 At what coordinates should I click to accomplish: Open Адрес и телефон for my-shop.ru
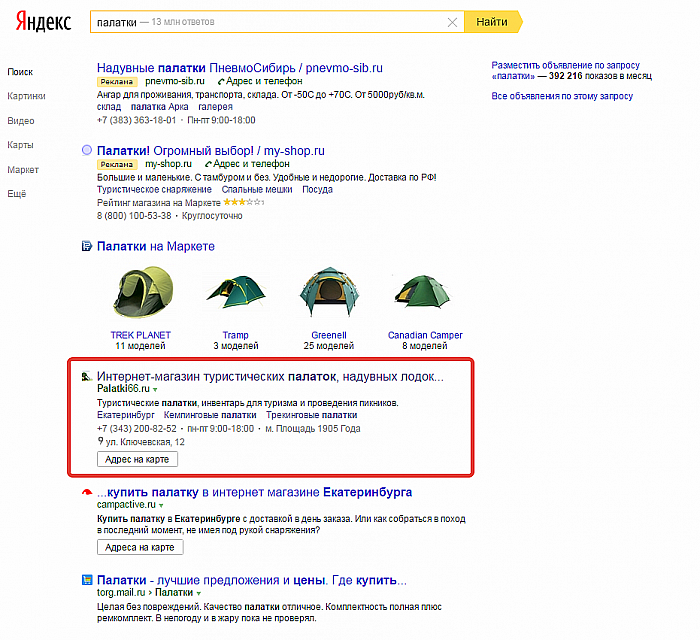(x=247, y=164)
